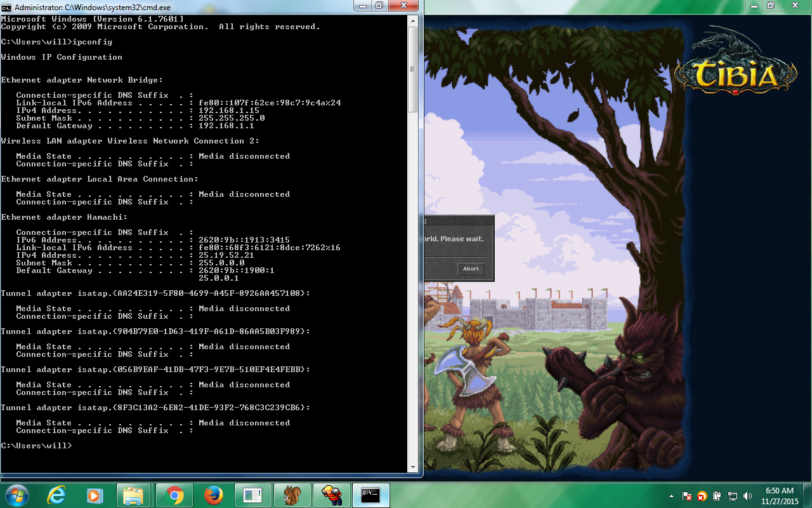Click the Microsoft copyright 2009 line in cmd
The width and height of the screenshot is (812, 508).
(x=161, y=27)
